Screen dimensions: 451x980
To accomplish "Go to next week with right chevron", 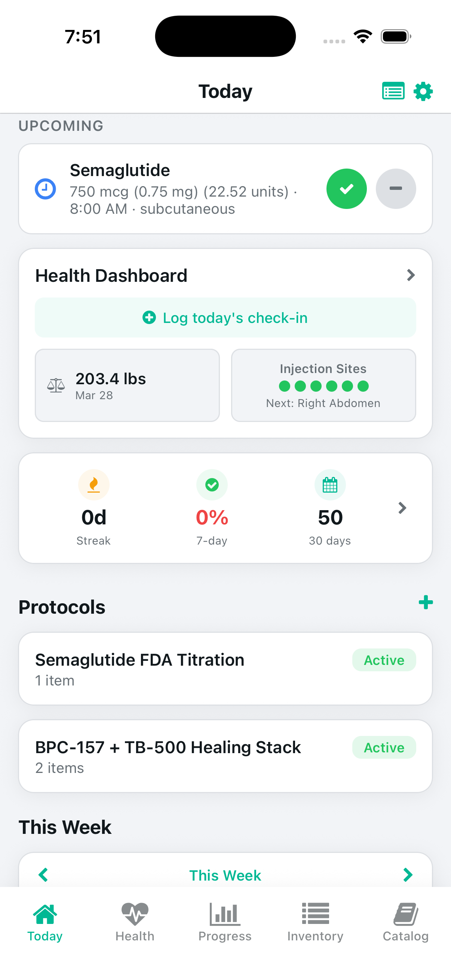I will (x=408, y=875).
